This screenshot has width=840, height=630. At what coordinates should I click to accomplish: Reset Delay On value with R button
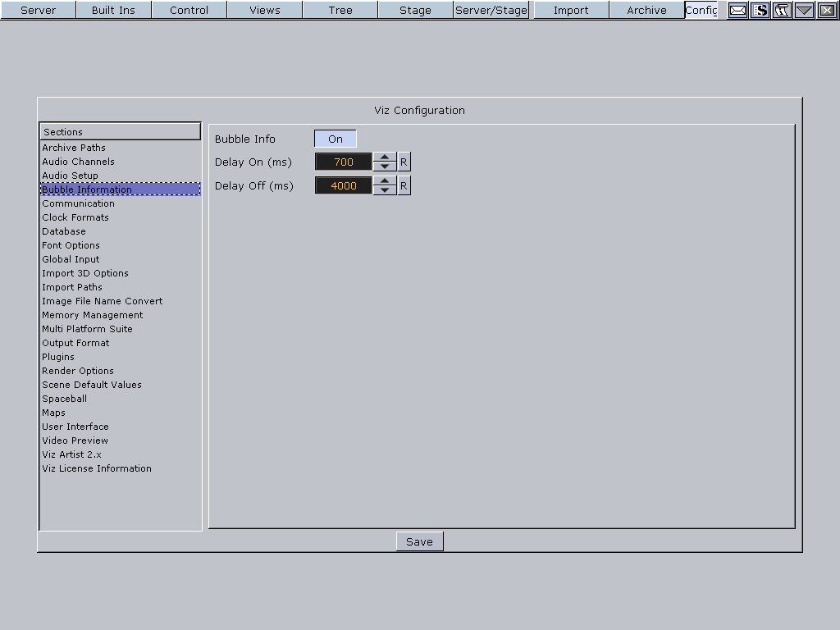404,162
